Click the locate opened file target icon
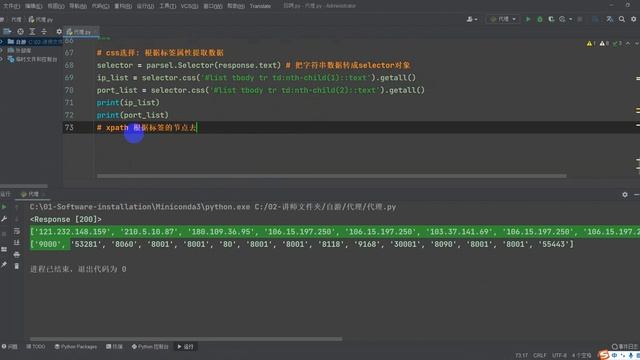 tap(20, 31)
